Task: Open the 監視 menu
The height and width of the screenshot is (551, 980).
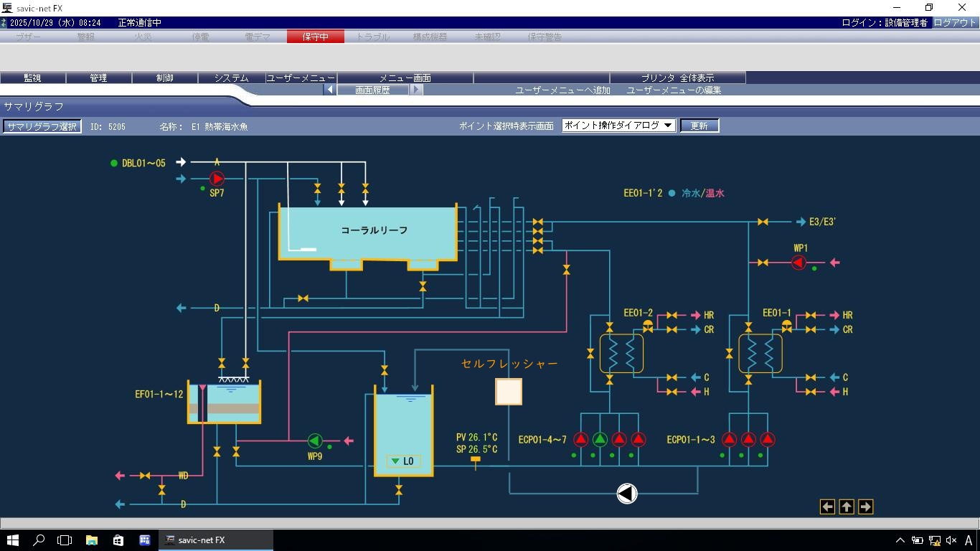Action: 32,77
